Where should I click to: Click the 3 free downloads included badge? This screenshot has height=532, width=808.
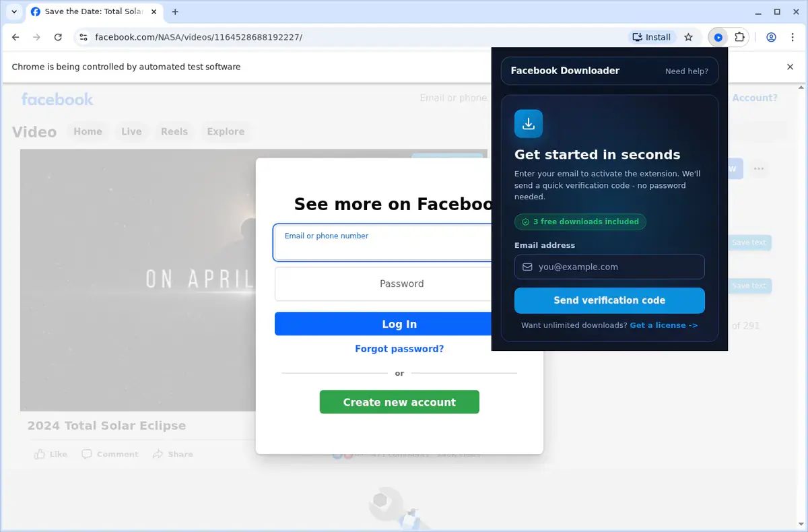click(x=580, y=222)
